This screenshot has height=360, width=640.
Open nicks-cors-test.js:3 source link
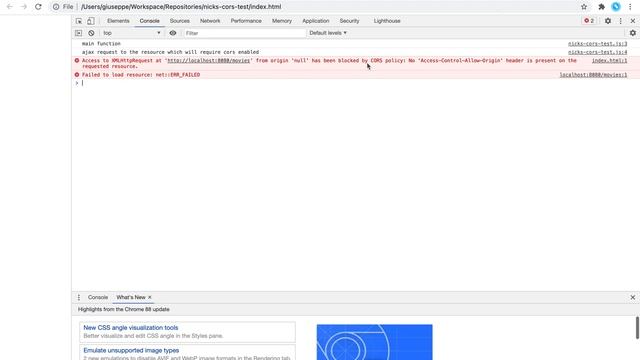[x=598, y=44]
